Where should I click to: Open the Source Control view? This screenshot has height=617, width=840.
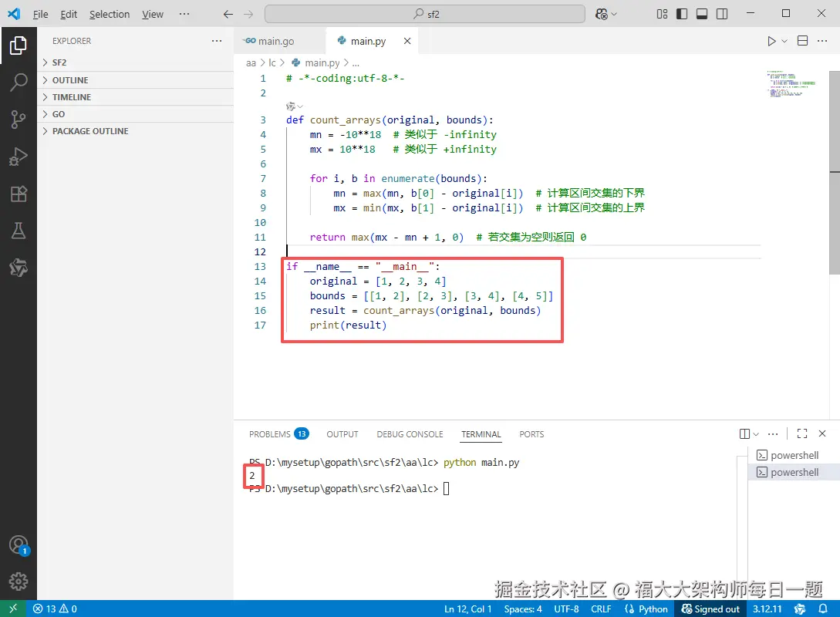point(19,120)
